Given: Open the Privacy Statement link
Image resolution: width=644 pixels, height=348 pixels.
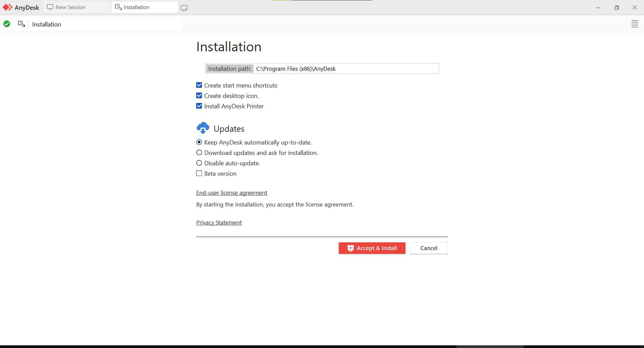Looking at the screenshot, I should coord(219,223).
